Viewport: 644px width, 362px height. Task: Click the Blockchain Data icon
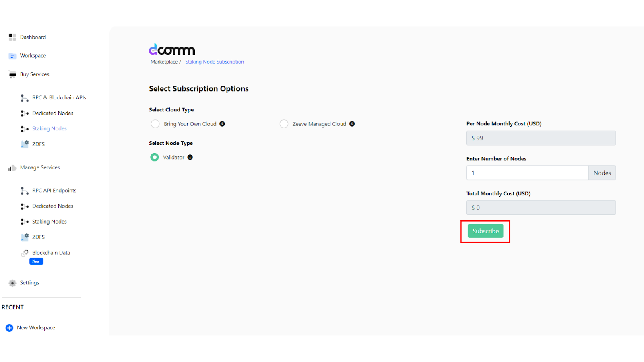[x=25, y=252]
